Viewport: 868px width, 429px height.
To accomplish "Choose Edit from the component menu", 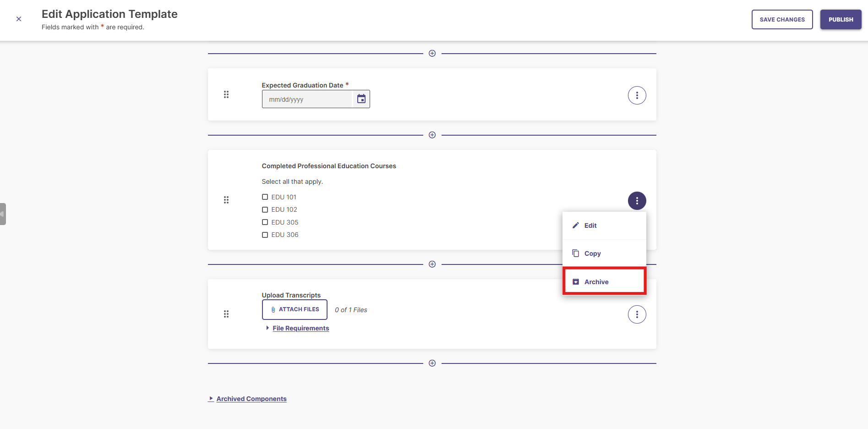I will (604, 225).
